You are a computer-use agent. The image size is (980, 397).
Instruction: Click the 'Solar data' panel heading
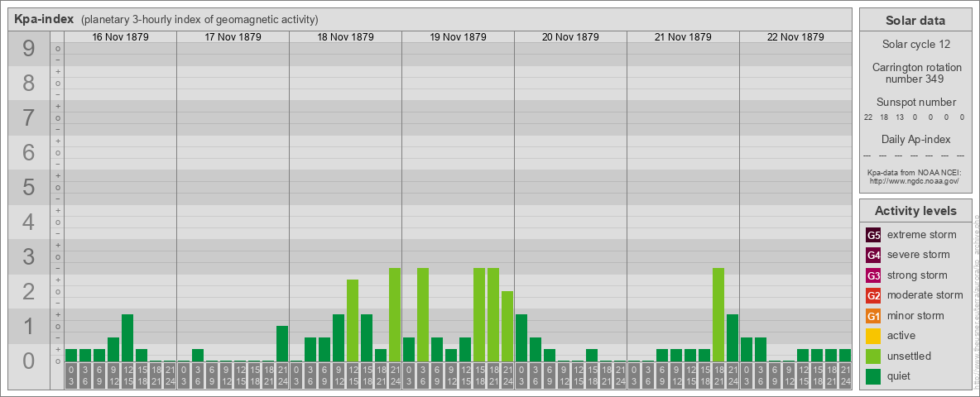click(915, 21)
